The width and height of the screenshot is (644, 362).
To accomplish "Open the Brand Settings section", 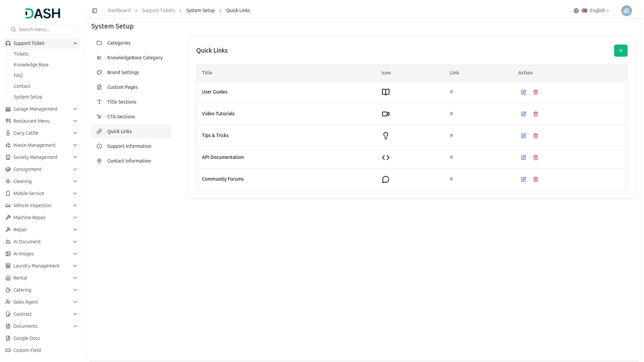I will click(123, 72).
